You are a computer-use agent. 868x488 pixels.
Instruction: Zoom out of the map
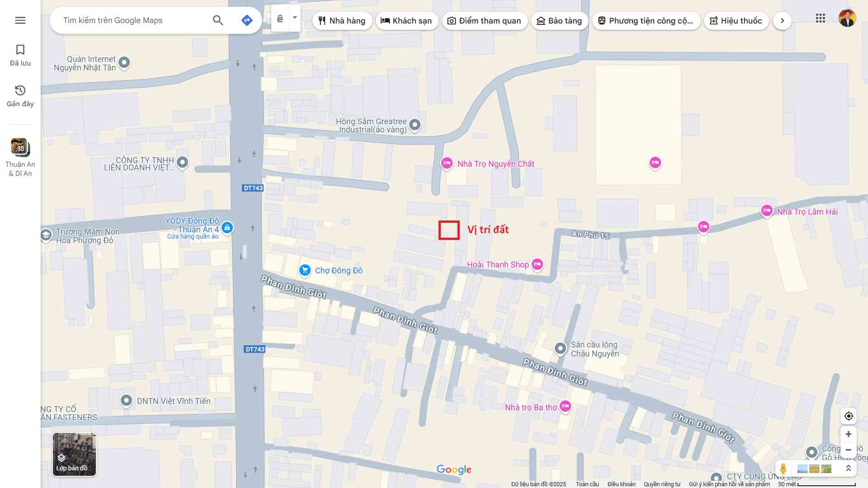pos(848,450)
